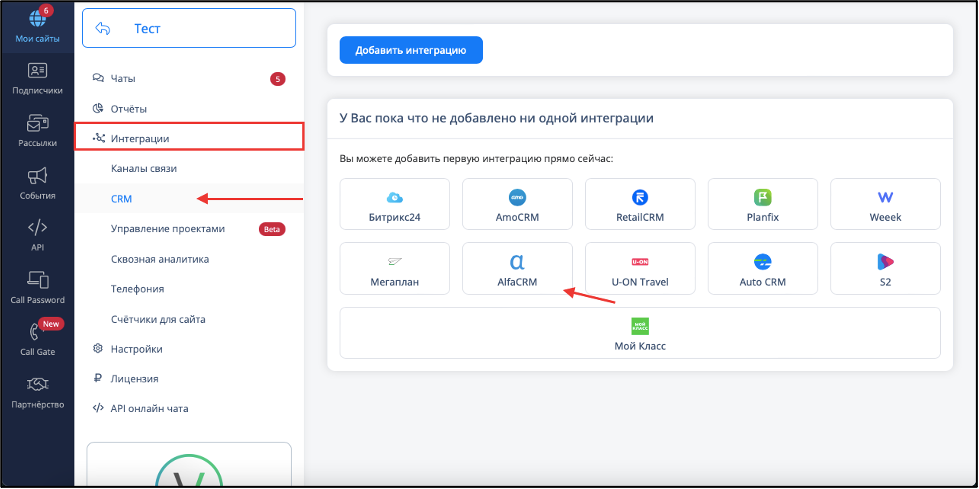Open the API code brackets sidebar icon
The width and height of the screenshot is (979, 489).
(x=38, y=227)
